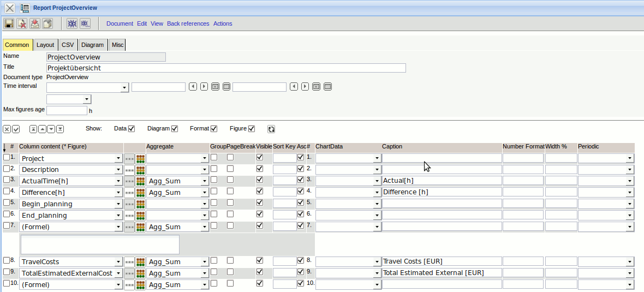Image resolution: width=644 pixels, height=292 pixels.
Task: Click the refresh icon next to Figure
Action: pyautogui.click(x=271, y=129)
